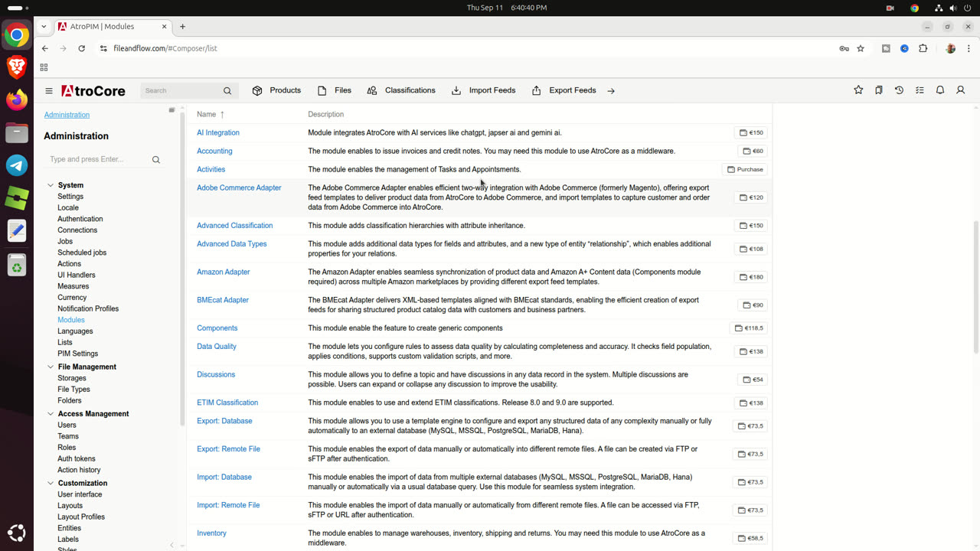Viewport: 980px width, 551px height.
Task: Collapse the System section in sidebar
Action: point(51,185)
